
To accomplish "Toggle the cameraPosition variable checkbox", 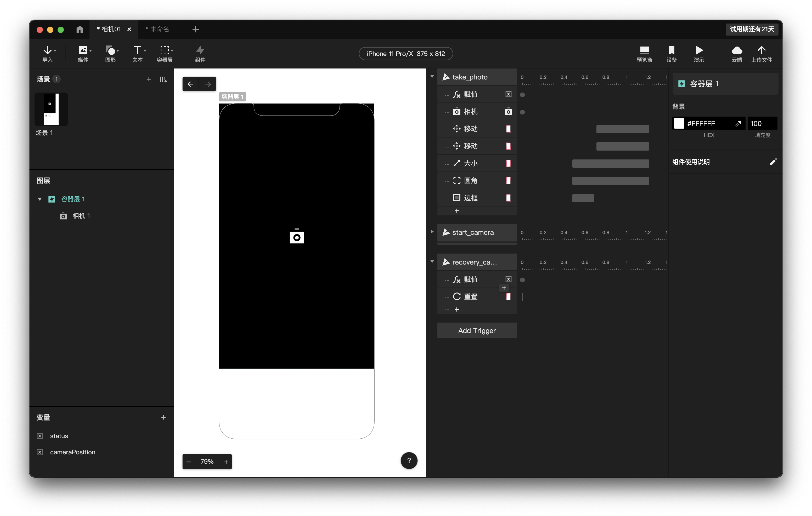I will (x=40, y=452).
